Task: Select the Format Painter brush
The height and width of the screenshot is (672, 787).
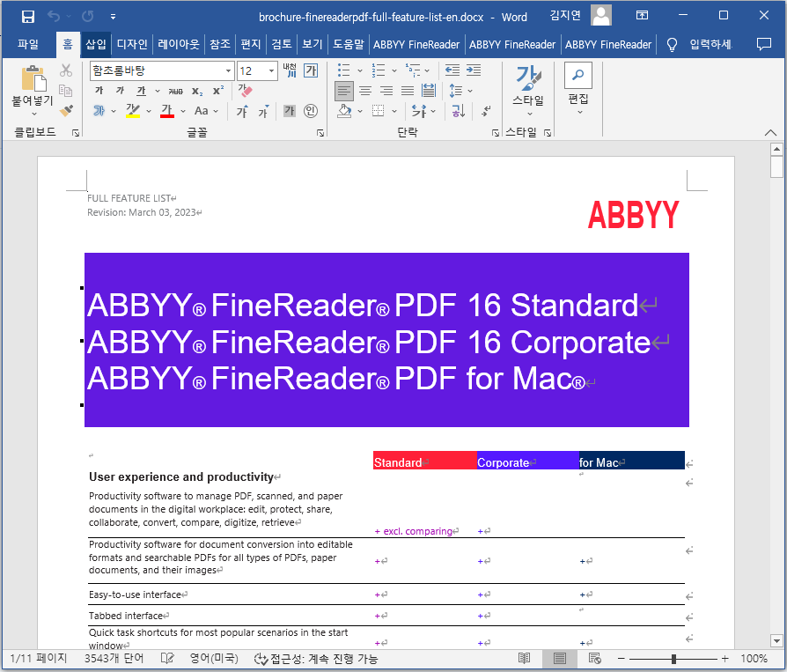Action: pos(66,110)
